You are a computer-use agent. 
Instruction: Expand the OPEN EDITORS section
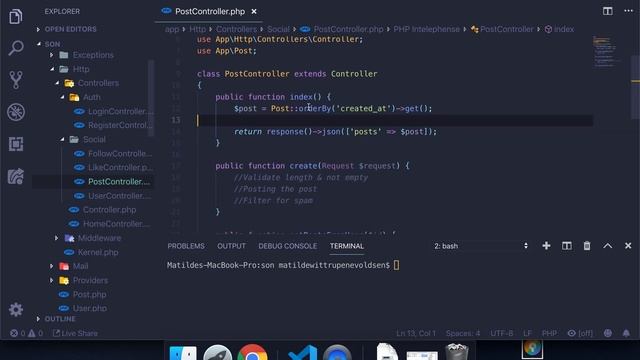click(70, 29)
